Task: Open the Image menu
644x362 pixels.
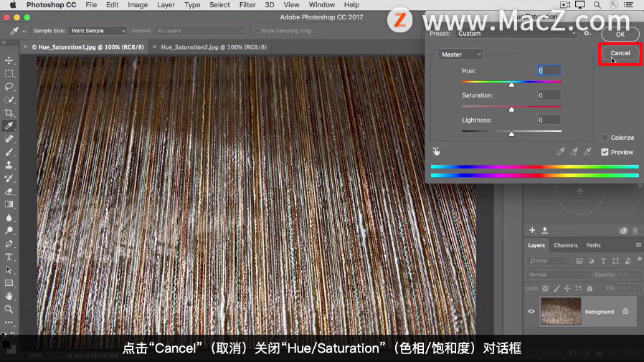Action: tap(138, 5)
